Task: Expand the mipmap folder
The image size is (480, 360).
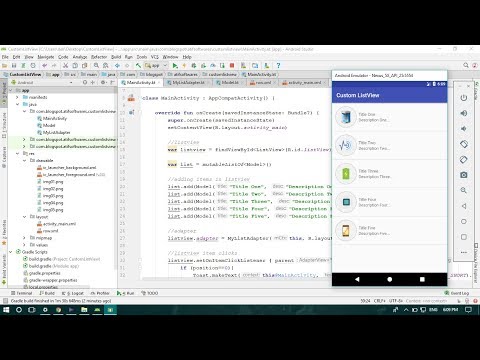Action: [24, 238]
